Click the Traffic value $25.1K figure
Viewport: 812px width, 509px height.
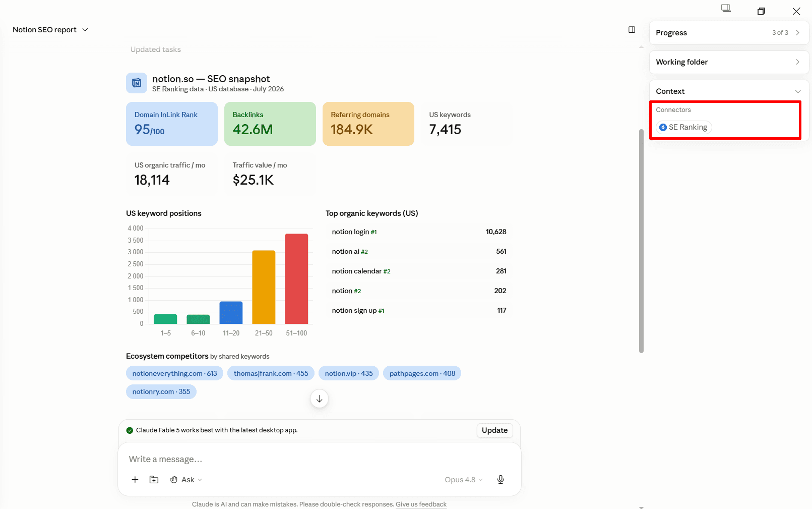(x=253, y=180)
